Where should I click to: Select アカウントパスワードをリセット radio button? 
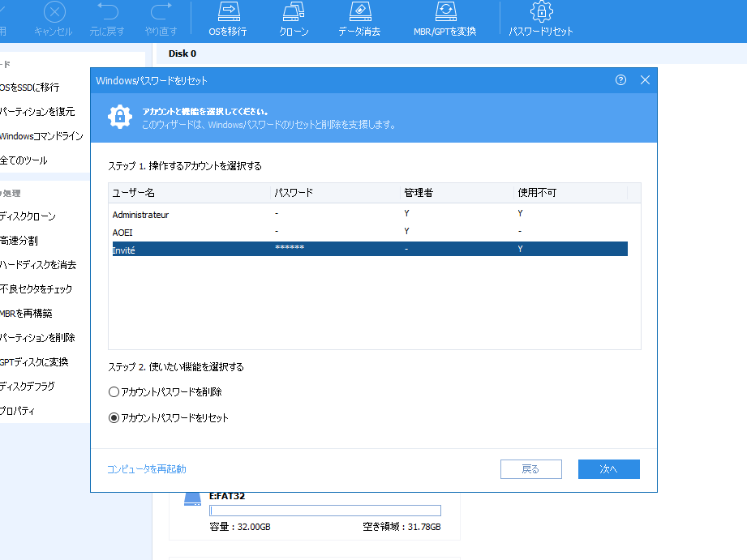(114, 418)
